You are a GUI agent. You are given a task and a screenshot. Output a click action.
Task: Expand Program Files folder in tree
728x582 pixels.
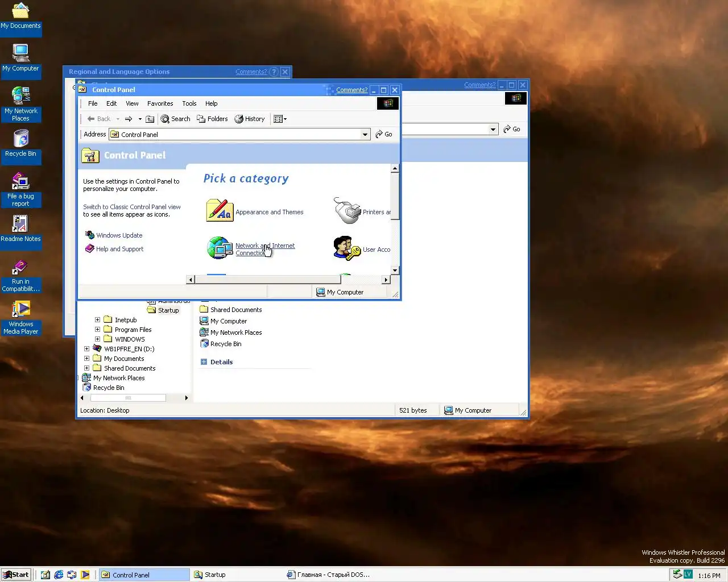(x=97, y=329)
